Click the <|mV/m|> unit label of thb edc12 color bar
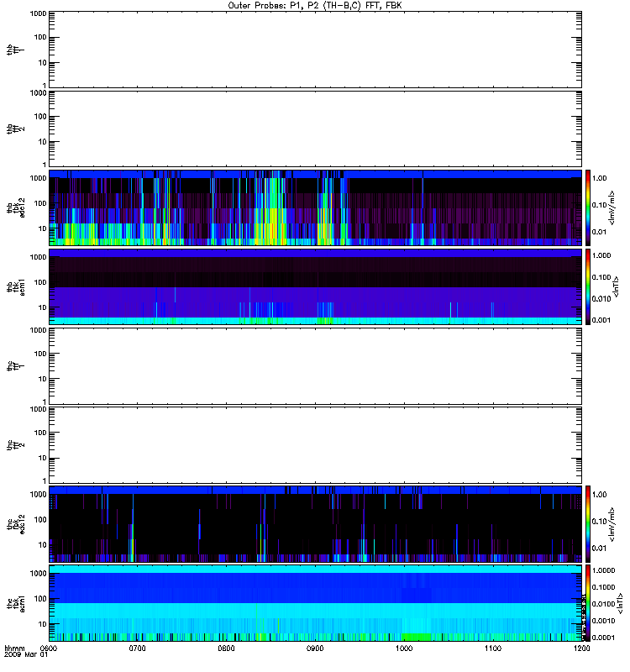 coord(612,207)
